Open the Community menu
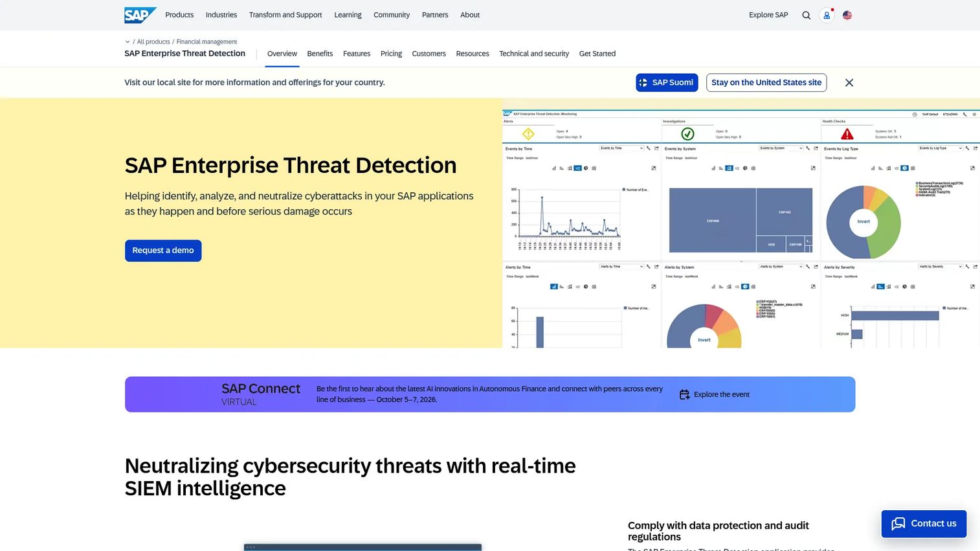The height and width of the screenshot is (551, 980). click(x=392, y=15)
